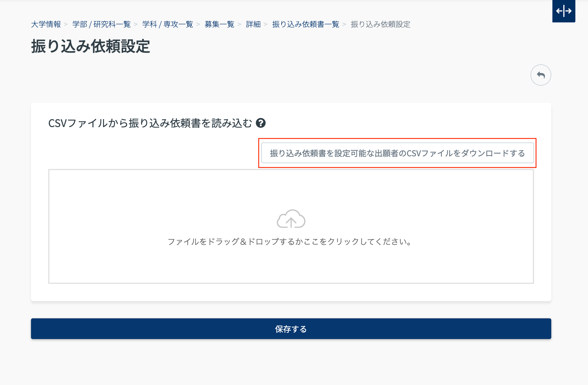
Task: Open 振り込み依頼書一覧 breadcrumb link
Action: [x=305, y=24]
